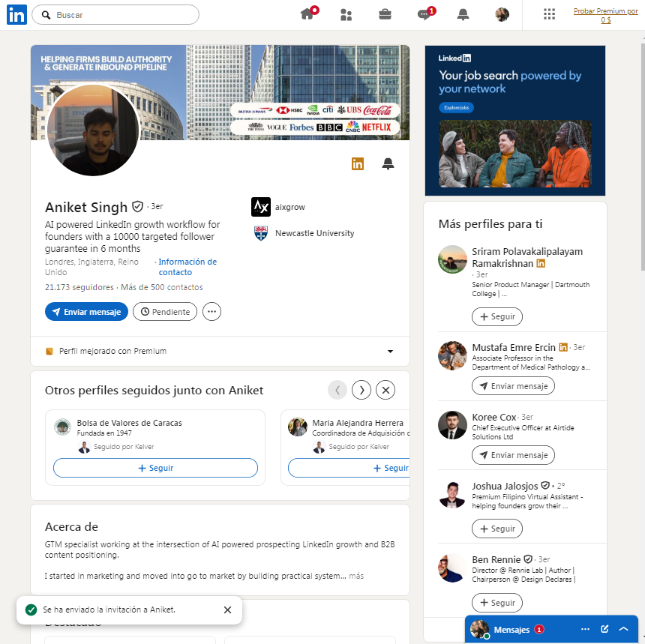Open Koree Cox's profile photo

click(x=452, y=425)
